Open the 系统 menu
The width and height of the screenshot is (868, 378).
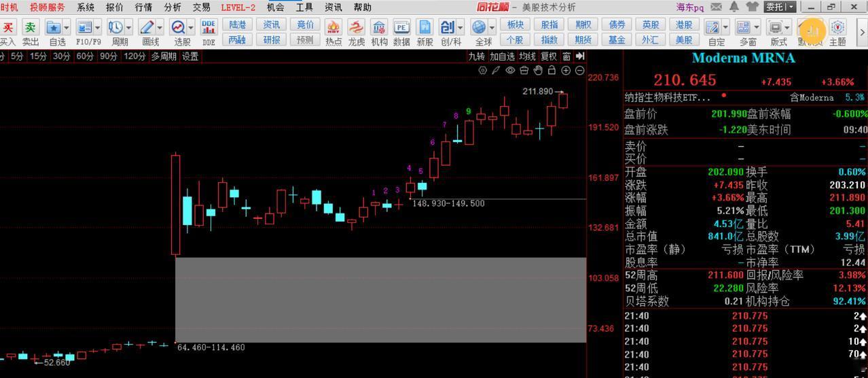pos(86,7)
